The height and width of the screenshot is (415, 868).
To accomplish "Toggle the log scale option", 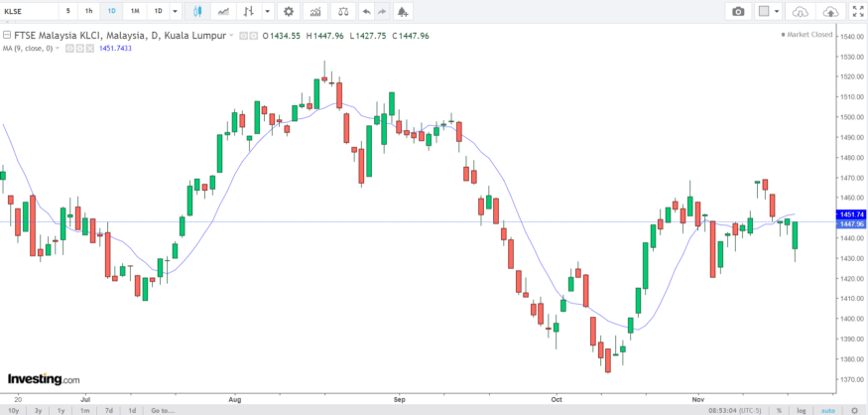I will click(801, 410).
